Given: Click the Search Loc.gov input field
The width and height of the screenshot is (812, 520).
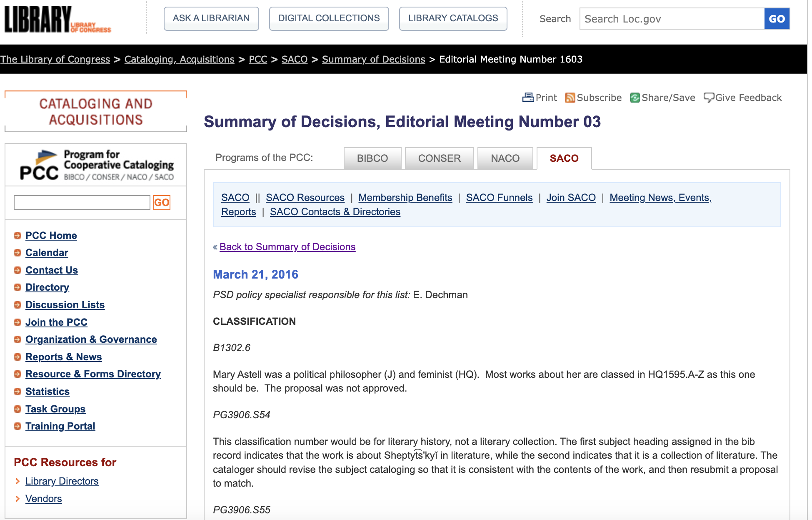Looking at the screenshot, I should click(x=672, y=19).
